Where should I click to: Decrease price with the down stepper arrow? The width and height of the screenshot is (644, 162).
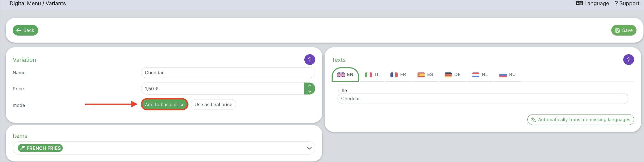tap(310, 91)
